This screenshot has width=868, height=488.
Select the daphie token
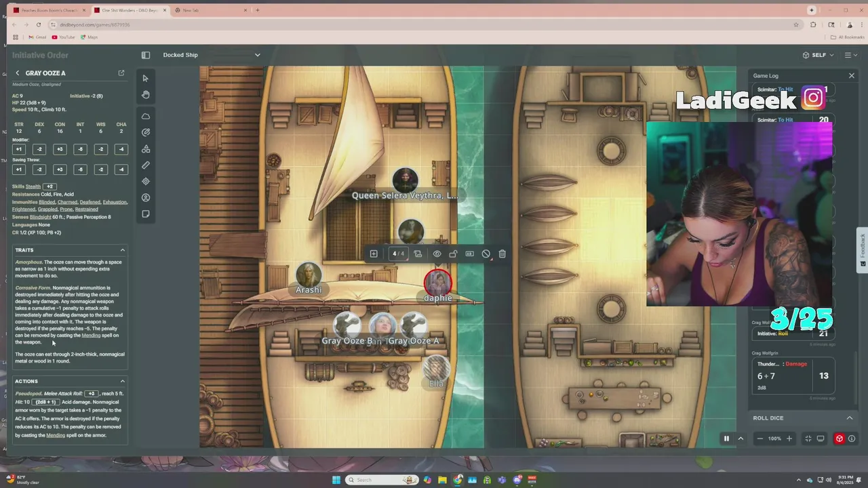pyautogui.click(x=437, y=283)
